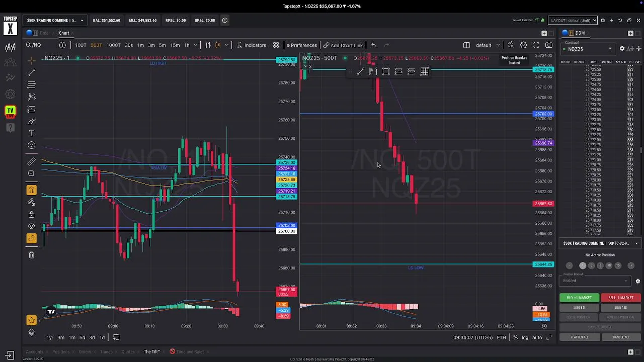Click BUY +1 MARKET

tap(579, 298)
